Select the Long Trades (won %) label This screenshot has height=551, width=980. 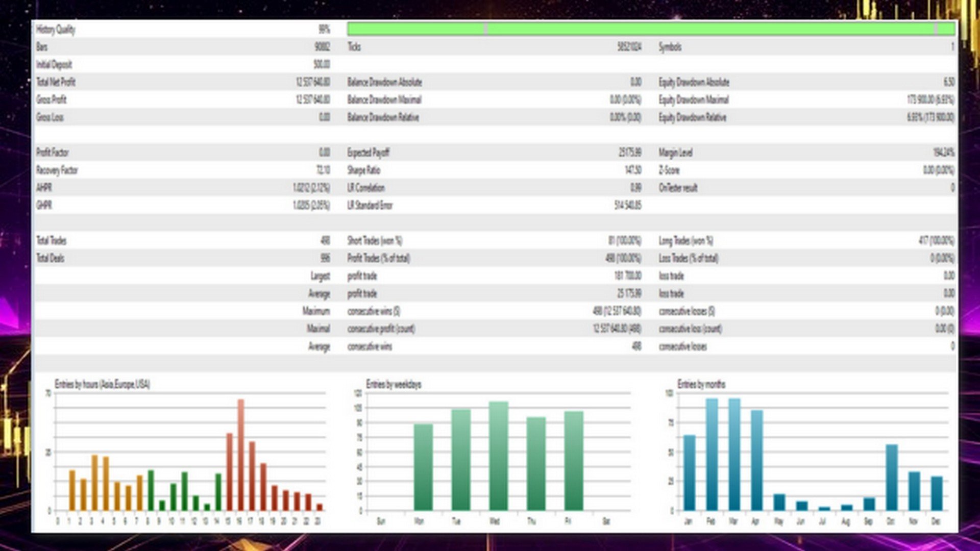pyautogui.click(x=686, y=240)
